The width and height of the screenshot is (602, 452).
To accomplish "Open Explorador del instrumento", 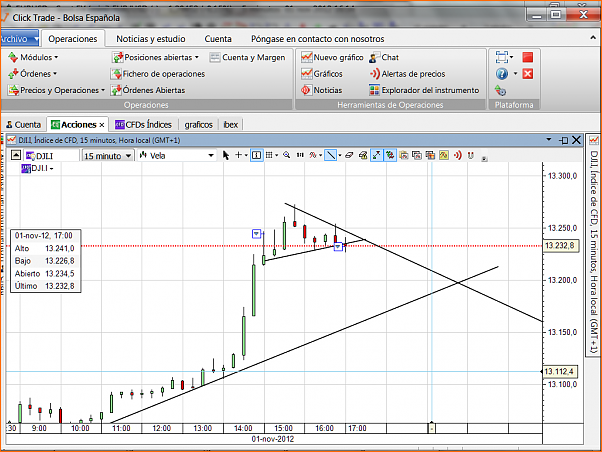I will (424, 90).
